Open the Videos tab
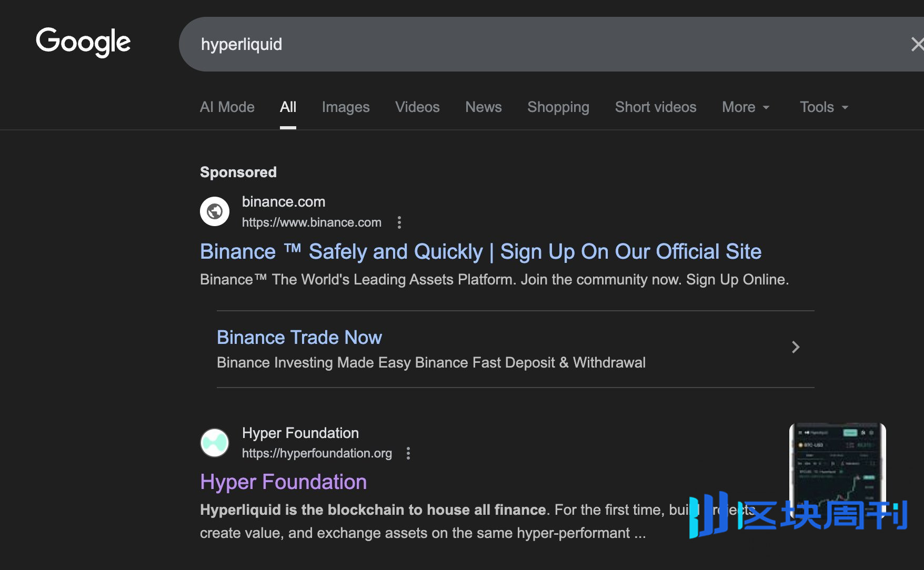Image resolution: width=924 pixels, height=570 pixels. 417,107
